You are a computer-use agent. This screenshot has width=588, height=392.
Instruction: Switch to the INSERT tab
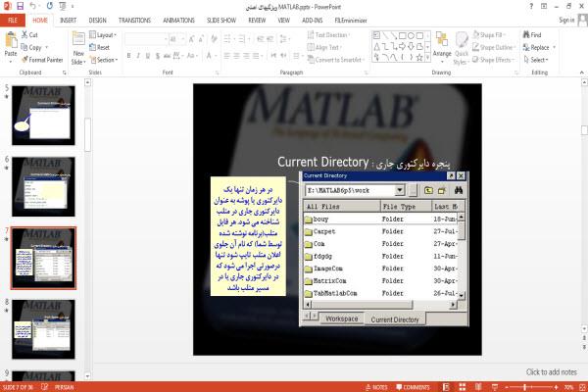click(x=68, y=21)
